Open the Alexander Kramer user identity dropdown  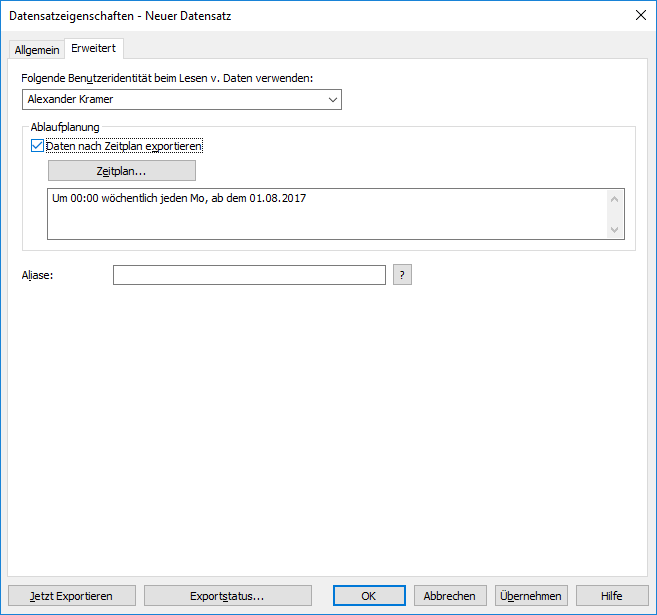(x=180, y=99)
